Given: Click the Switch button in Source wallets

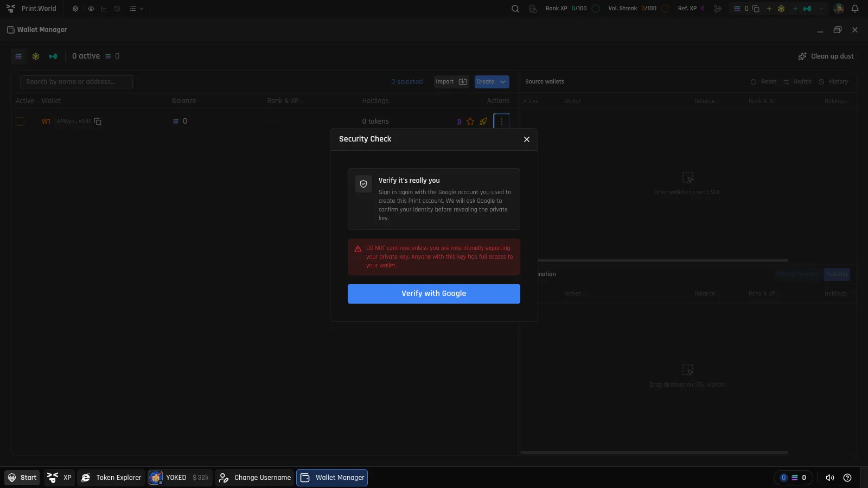Looking at the screenshot, I should (x=797, y=82).
